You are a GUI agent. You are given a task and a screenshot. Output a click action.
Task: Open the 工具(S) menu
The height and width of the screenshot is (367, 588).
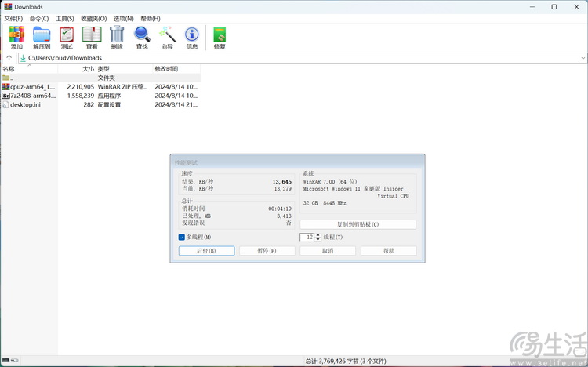65,19
